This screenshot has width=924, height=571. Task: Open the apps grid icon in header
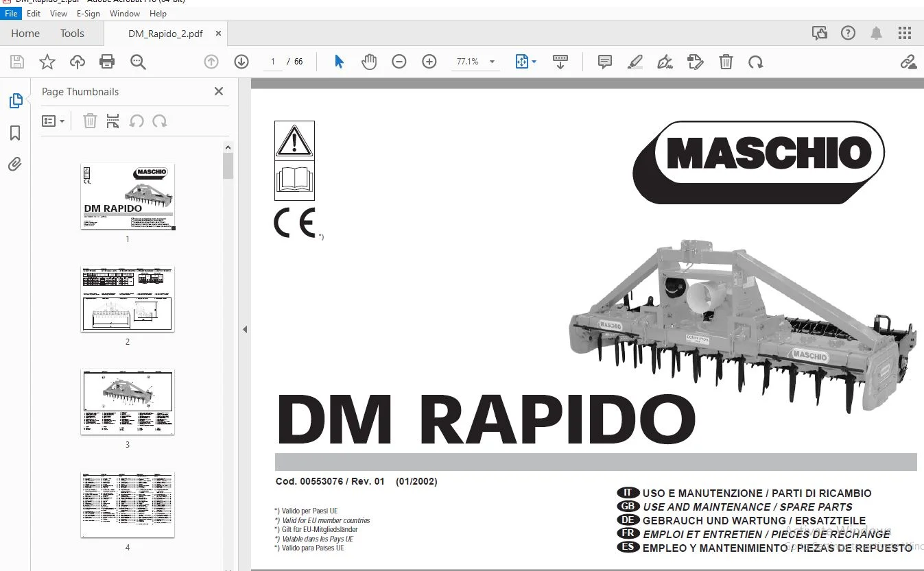905,33
